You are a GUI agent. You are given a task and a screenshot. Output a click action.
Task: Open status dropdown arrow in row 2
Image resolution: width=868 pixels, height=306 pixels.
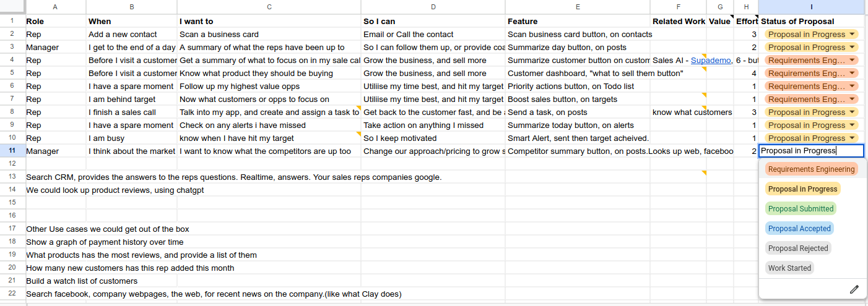pyautogui.click(x=852, y=35)
